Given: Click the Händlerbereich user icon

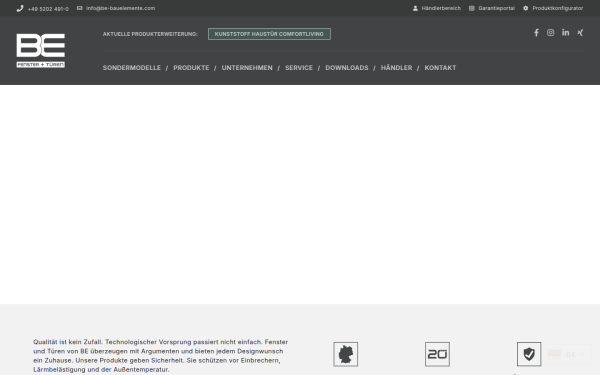Looking at the screenshot, I should pos(415,8).
